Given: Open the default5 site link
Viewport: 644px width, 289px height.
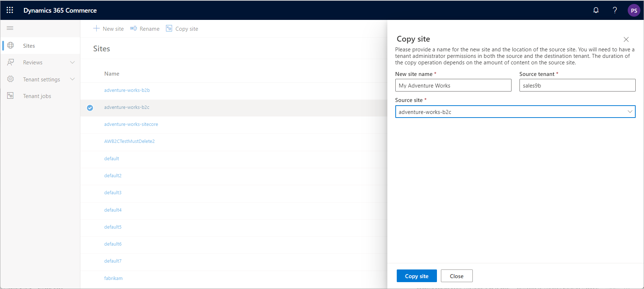Looking at the screenshot, I should pos(113,227).
